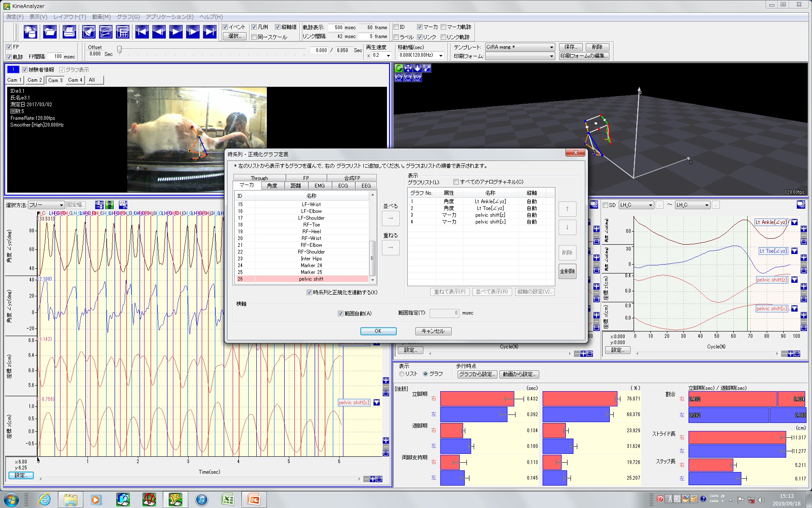Click the calculator table toolbar icon
Image resolution: width=812 pixels, height=508 pixels.
123,32
